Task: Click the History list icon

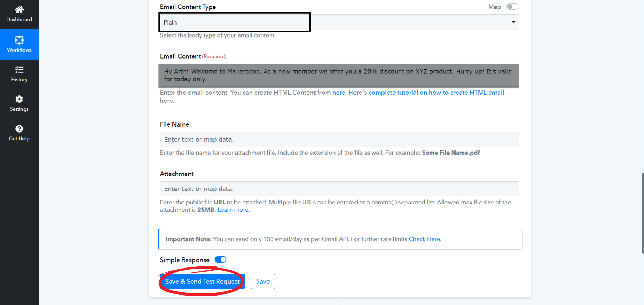Action: 19,69
